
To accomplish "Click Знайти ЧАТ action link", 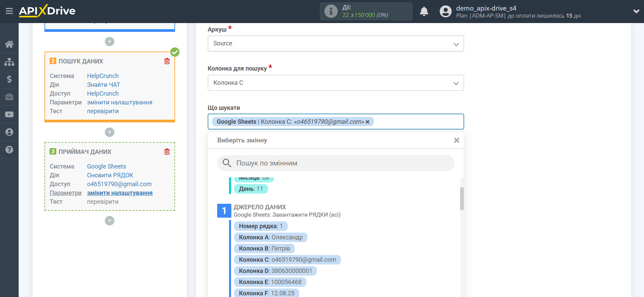I will click(x=103, y=85).
